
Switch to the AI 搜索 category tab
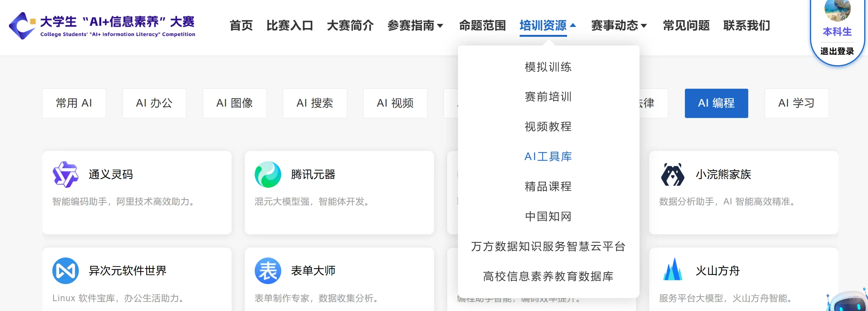click(315, 103)
